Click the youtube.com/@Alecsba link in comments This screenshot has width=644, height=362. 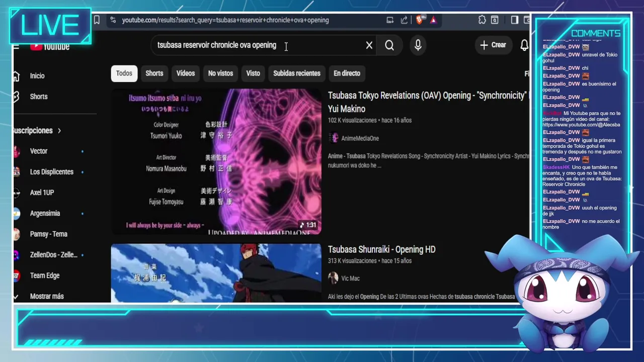coord(581,125)
